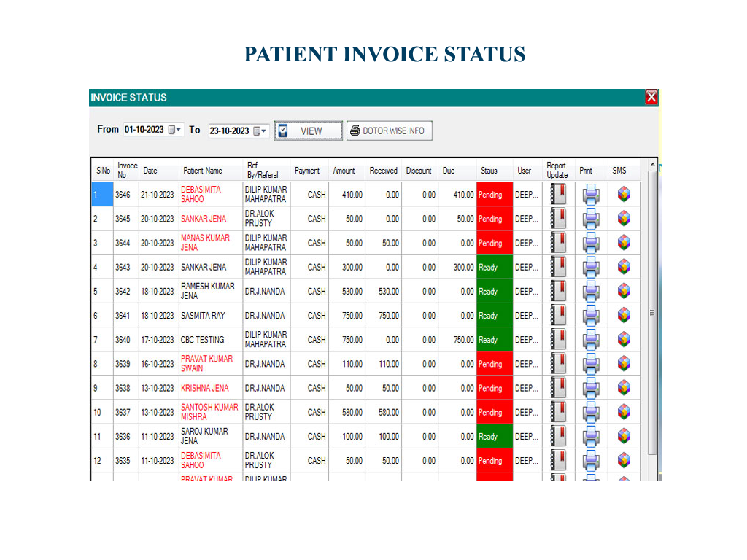
Task: Send SMS to Krishna Jena
Action: (x=624, y=388)
